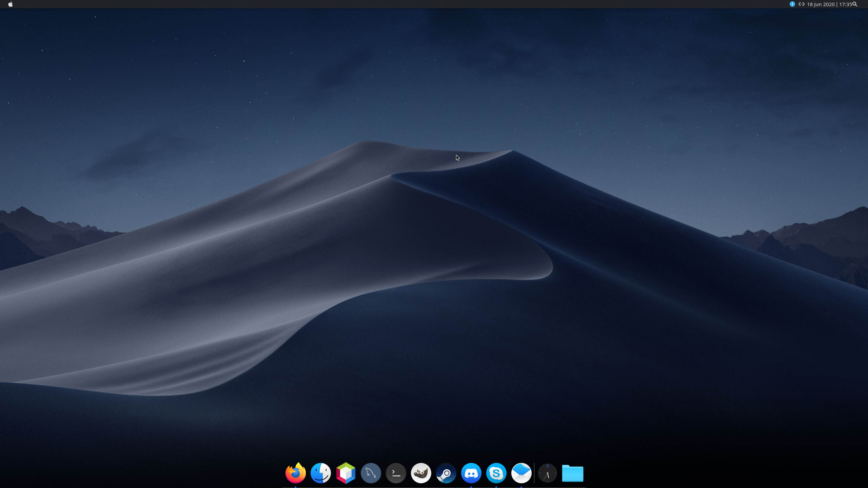Open the blue folder in dock

pos(572,473)
